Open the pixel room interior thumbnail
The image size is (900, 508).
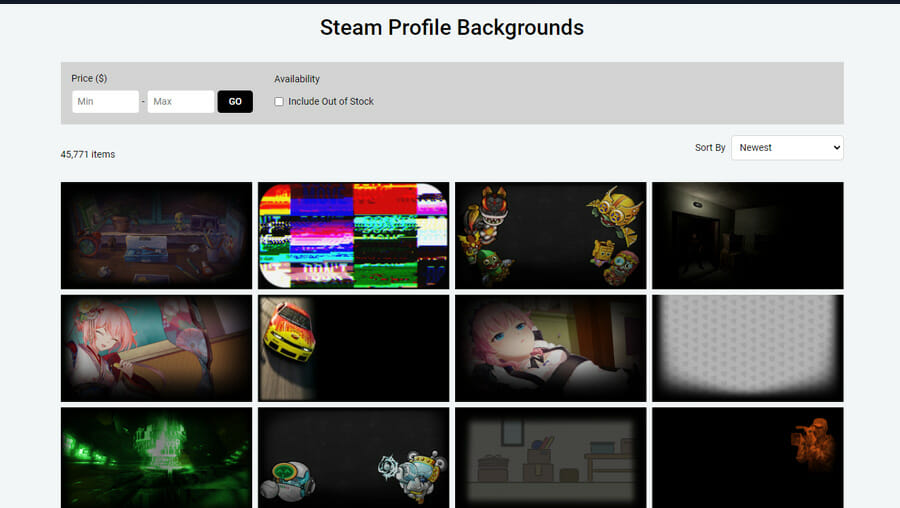click(x=550, y=458)
